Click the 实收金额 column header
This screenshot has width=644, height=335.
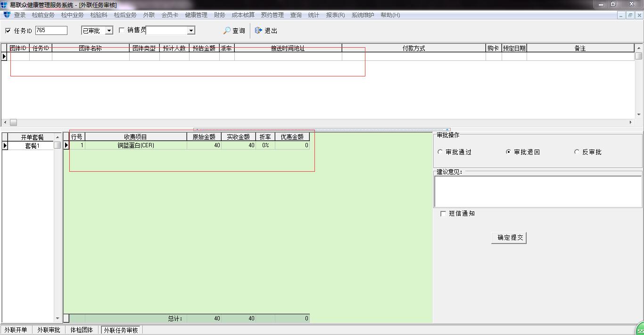[x=239, y=137]
